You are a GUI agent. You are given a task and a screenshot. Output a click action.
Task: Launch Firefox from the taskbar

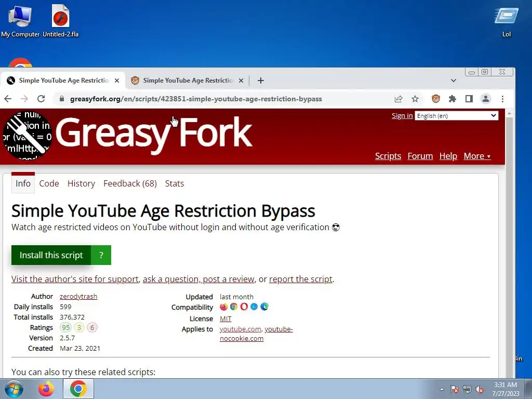pos(46,389)
